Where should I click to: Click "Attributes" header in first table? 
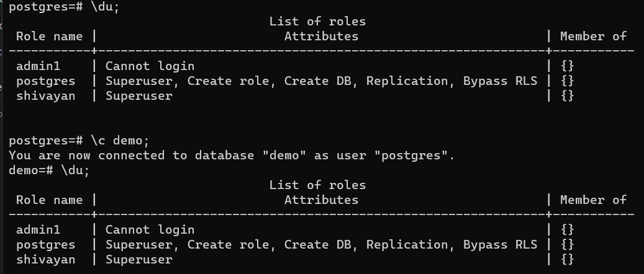coord(321,37)
